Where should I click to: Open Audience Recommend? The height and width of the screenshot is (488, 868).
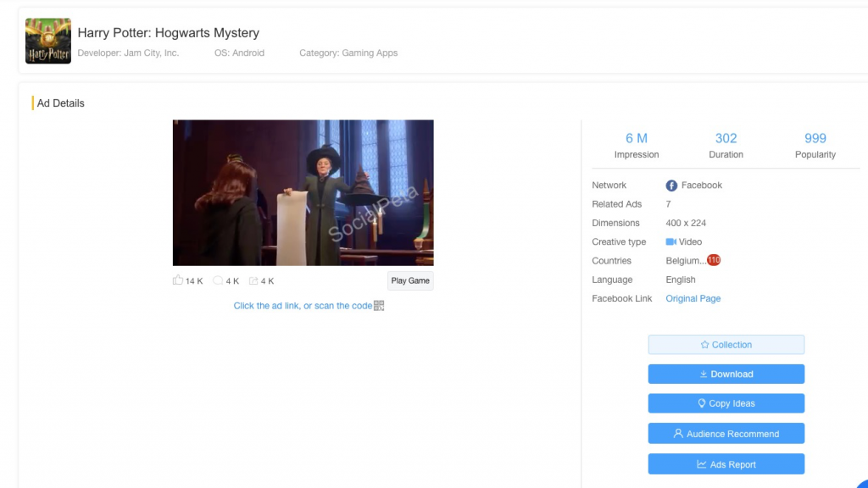(x=726, y=434)
